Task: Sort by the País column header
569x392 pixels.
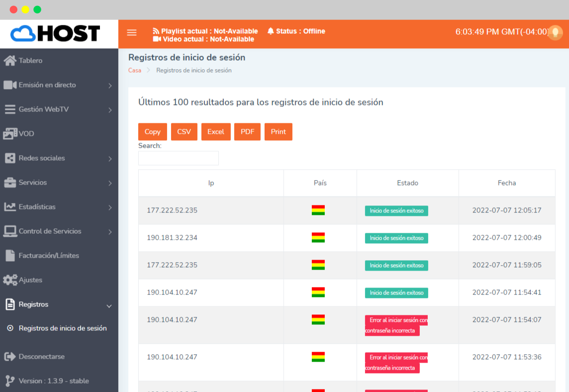Action: tap(320, 183)
